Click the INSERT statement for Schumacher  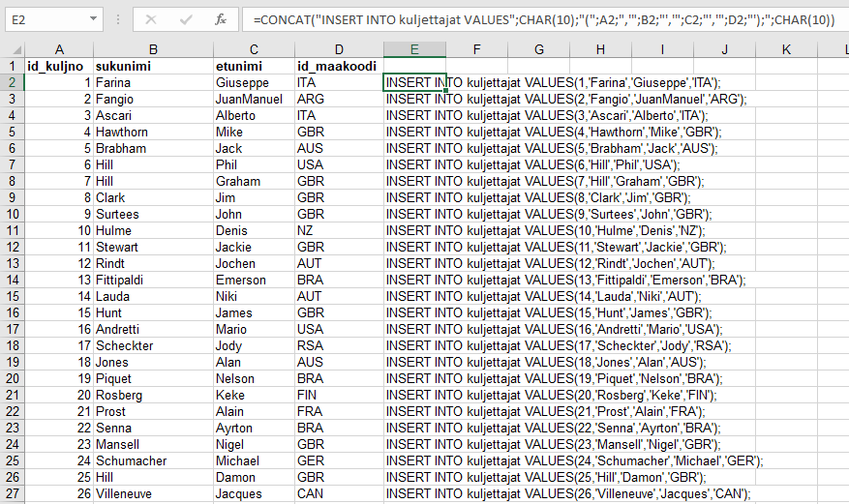(574, 460)
